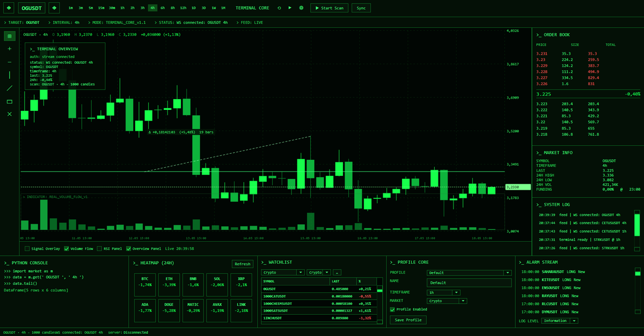Select the active 4h timeframe

pyautogui.click(x=152, y=8)
